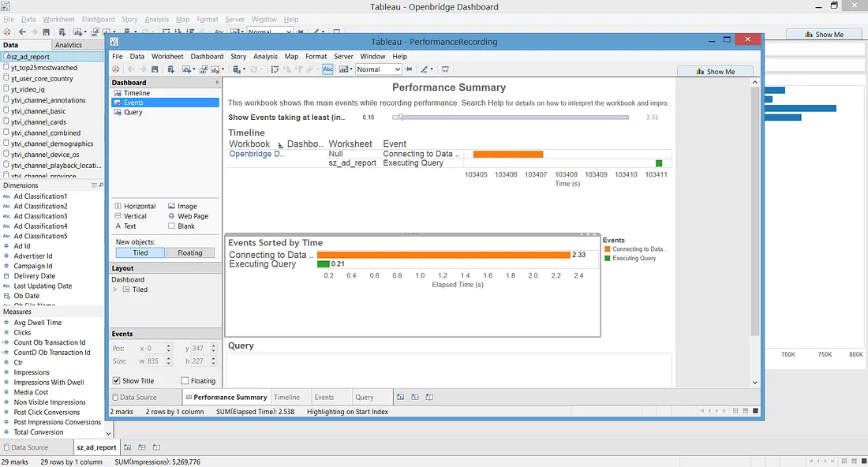Click the Show Events duration slider handle
The height and width of the screenshot is (467, 868).
tap(401, 118)
